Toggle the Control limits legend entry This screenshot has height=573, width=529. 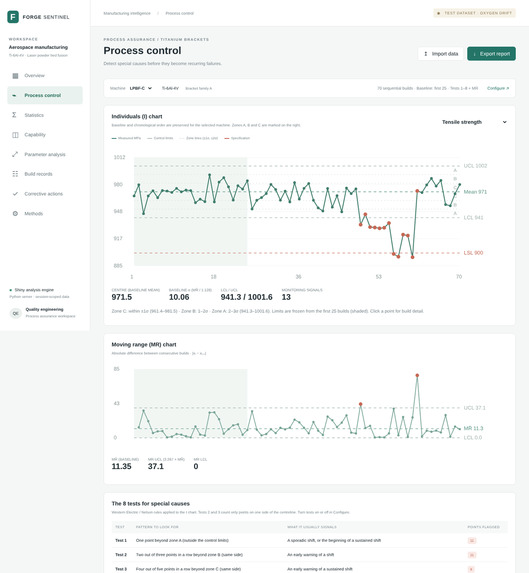click(x=160, y=138)
